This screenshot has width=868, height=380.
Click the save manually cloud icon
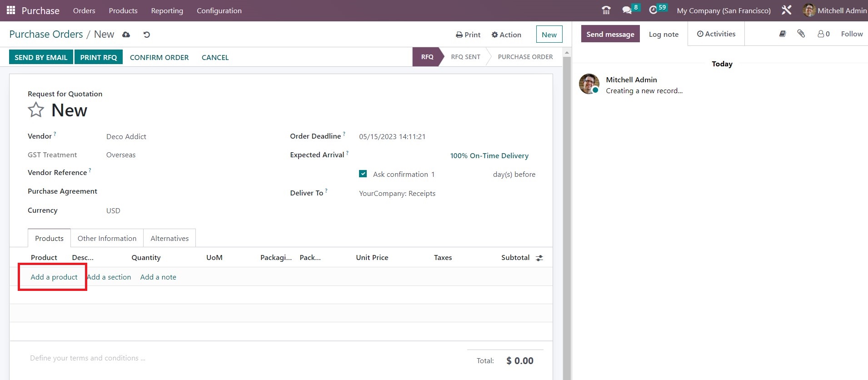pos(126,35)
